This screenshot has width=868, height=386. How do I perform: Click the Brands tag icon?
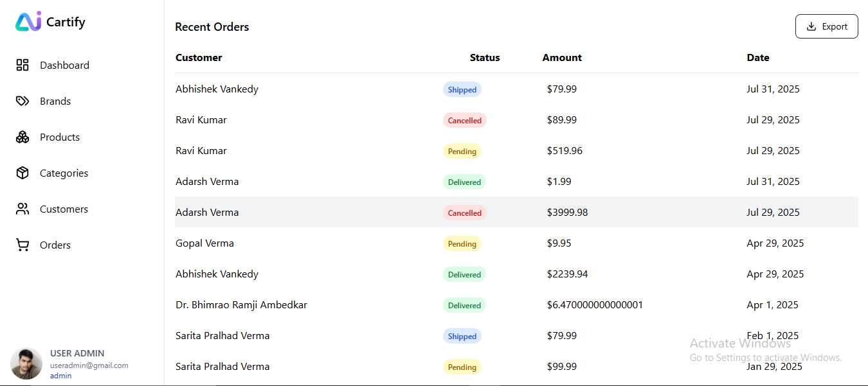[x=23, y=101]
